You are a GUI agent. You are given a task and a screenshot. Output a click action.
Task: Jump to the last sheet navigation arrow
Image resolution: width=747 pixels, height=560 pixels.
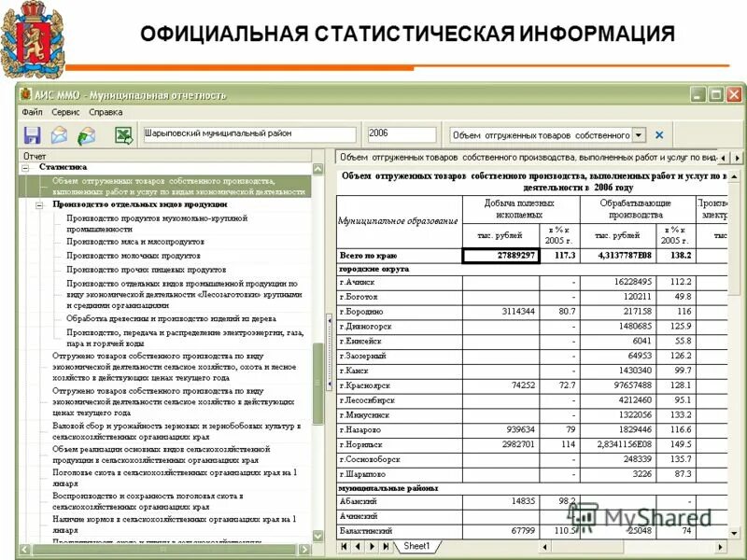386,546
